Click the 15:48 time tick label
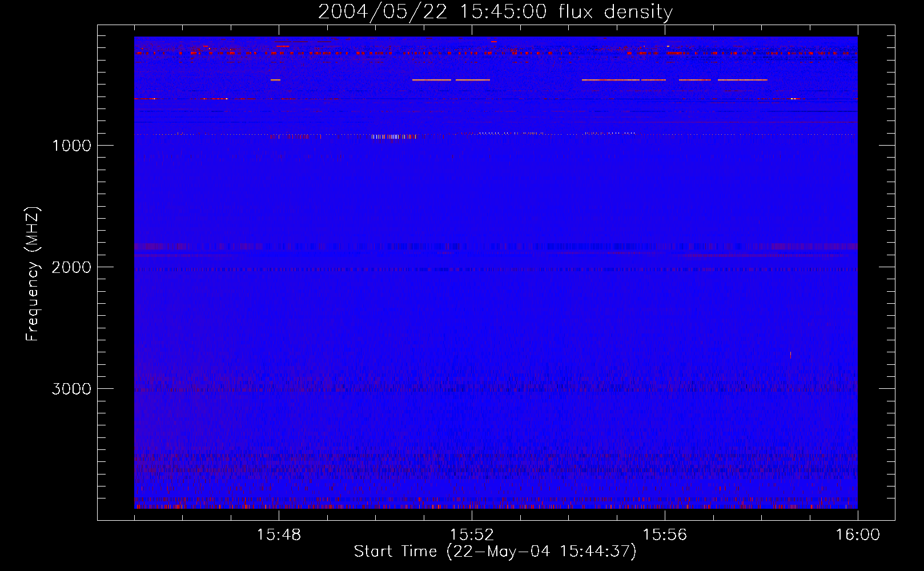924x571 pixels. (279, 535)
